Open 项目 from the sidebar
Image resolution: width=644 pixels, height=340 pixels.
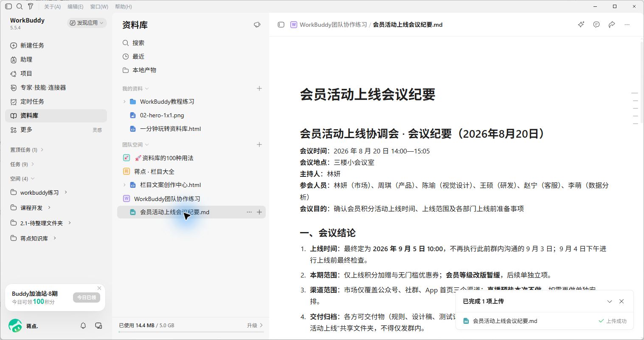(56, 74)
